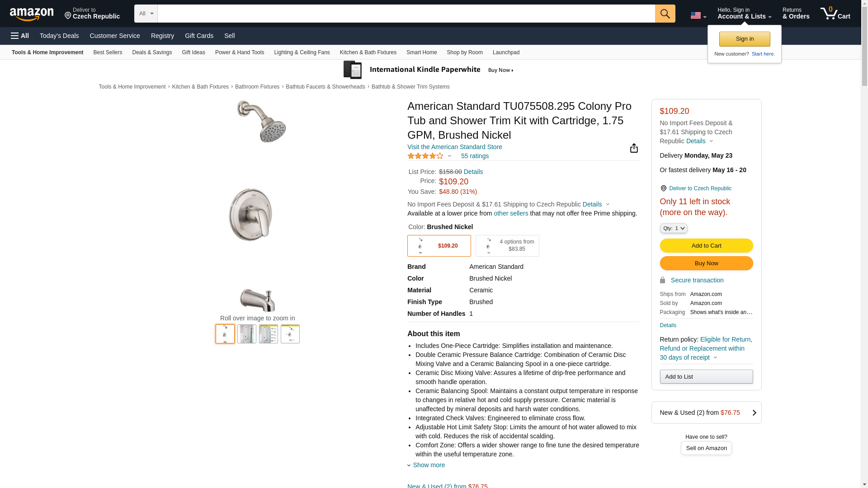Open the search category All dropdown
Image resolution: width=868 pixels, height=488 pixels.
tap(146, 14)
